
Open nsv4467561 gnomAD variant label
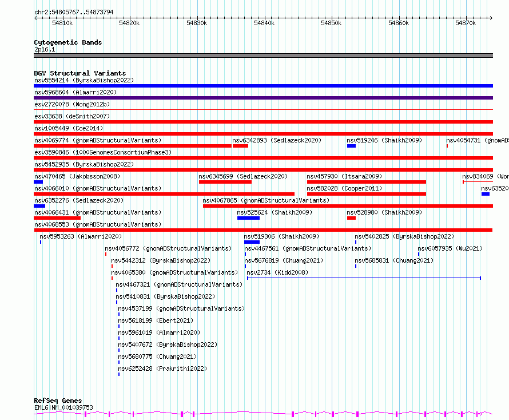coord(308,248)
